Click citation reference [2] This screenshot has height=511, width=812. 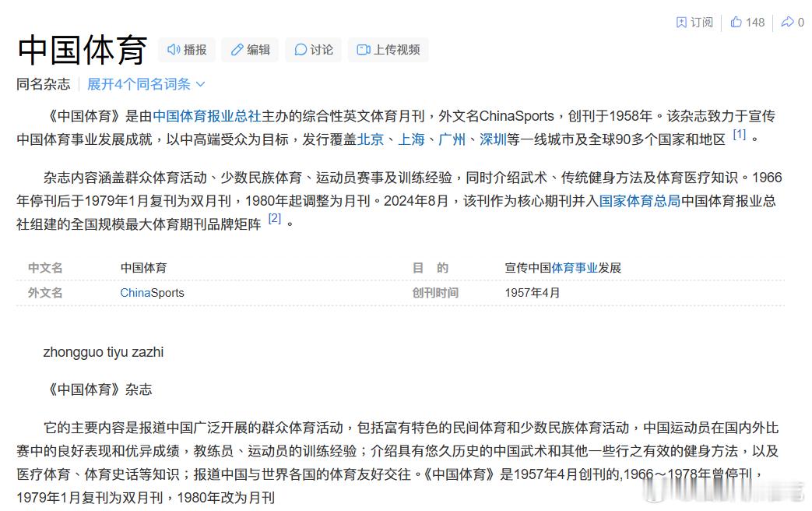[274, 220]
